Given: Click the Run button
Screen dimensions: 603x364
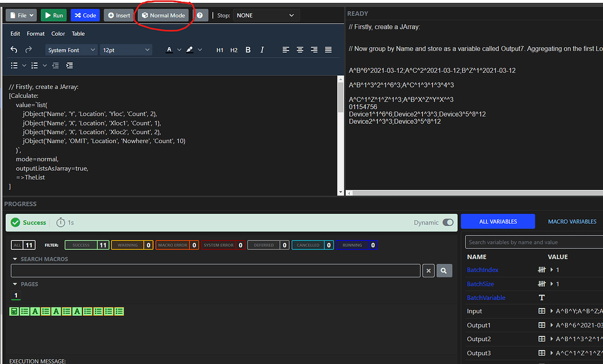Looking at the screenshot, I should [x=54, y=15].
